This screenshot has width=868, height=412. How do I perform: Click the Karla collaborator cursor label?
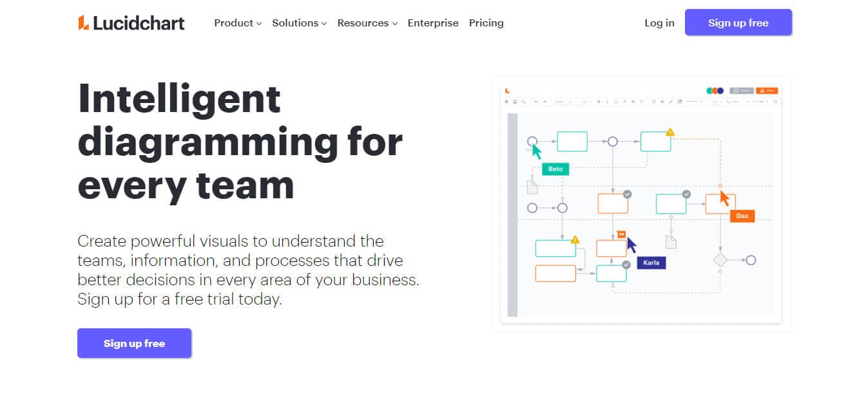651,262
